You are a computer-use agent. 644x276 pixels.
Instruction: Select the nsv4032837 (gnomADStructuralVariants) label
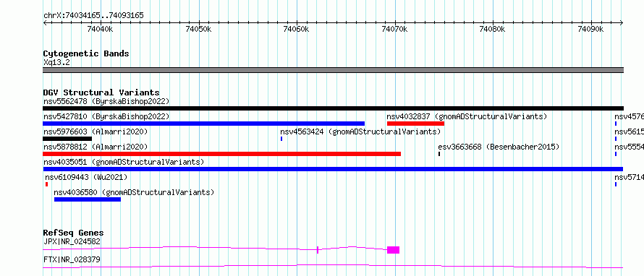coord(467,116)
